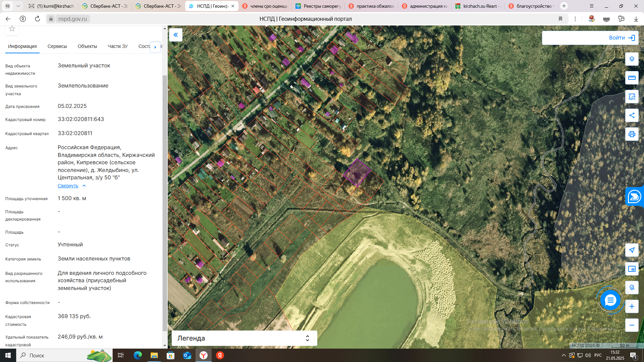Toggle the overview map window icon
Image resolution: width=644 pixels, height=362 pixels.
click(632, 269)
